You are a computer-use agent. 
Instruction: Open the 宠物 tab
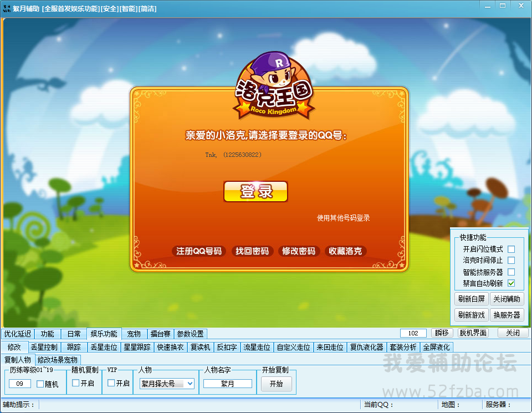click(x=134, y=334)
